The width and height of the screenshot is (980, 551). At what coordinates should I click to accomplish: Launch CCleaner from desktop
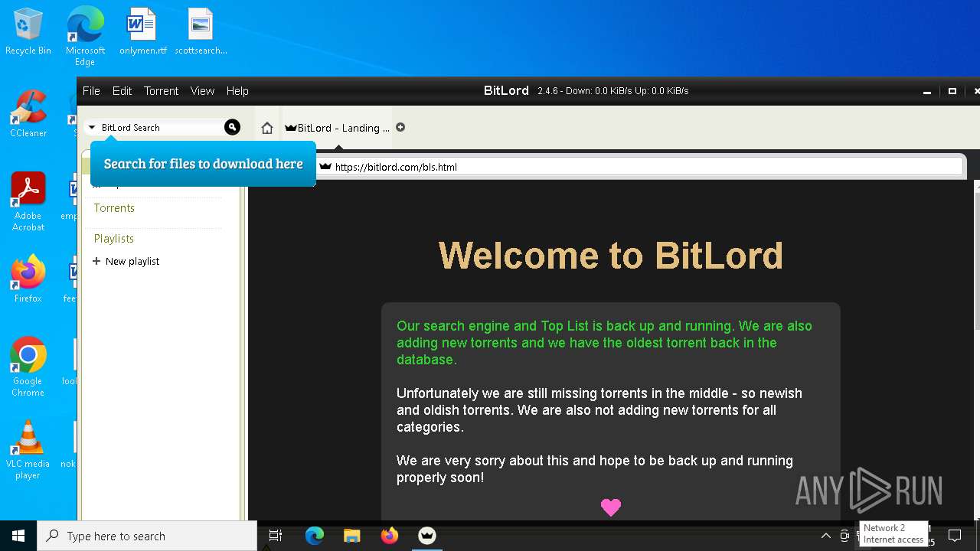[x=28, y=113]
